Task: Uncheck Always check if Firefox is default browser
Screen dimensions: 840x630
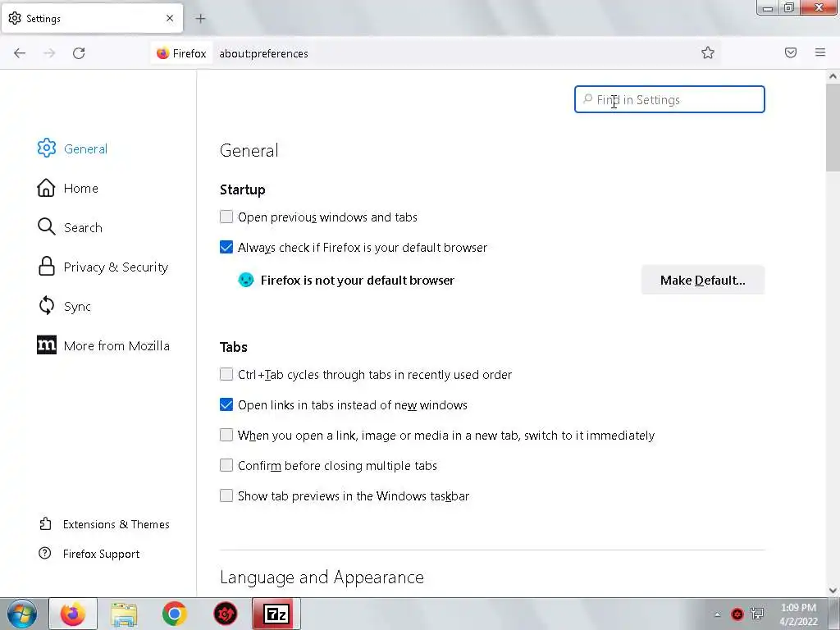Action: (226, 247)
